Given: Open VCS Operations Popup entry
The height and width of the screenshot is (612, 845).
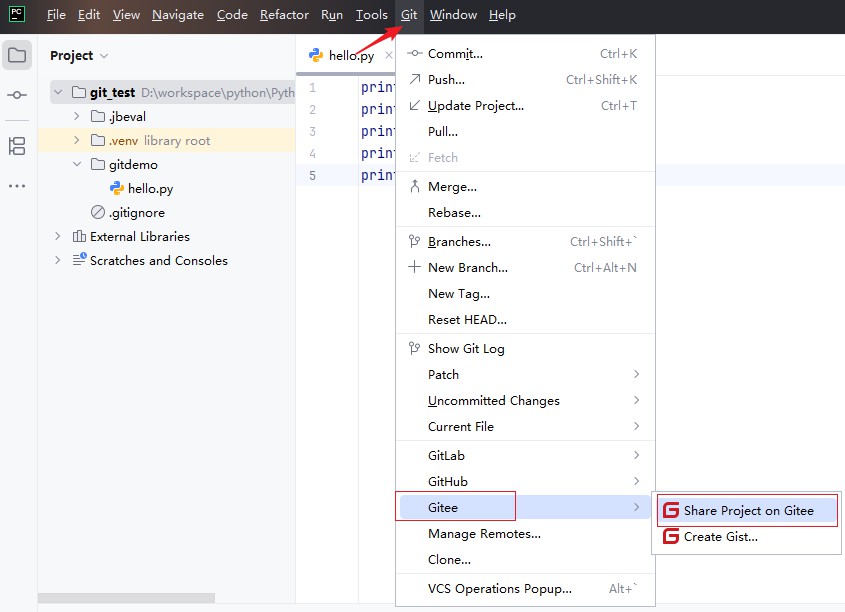Looking at the screenshot, I should point(525,589).
